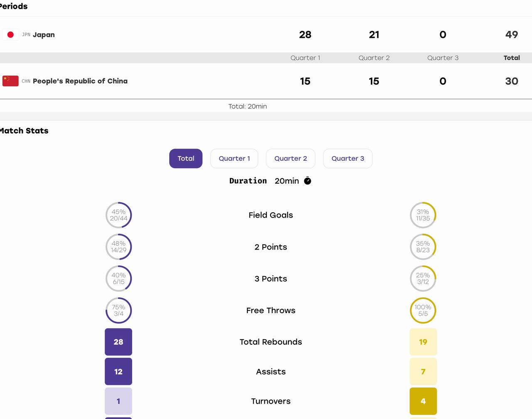Screen dimensions: 532x419
Task: Click the China flag icon
Action: pyautogui.click(x=10, y=81)
